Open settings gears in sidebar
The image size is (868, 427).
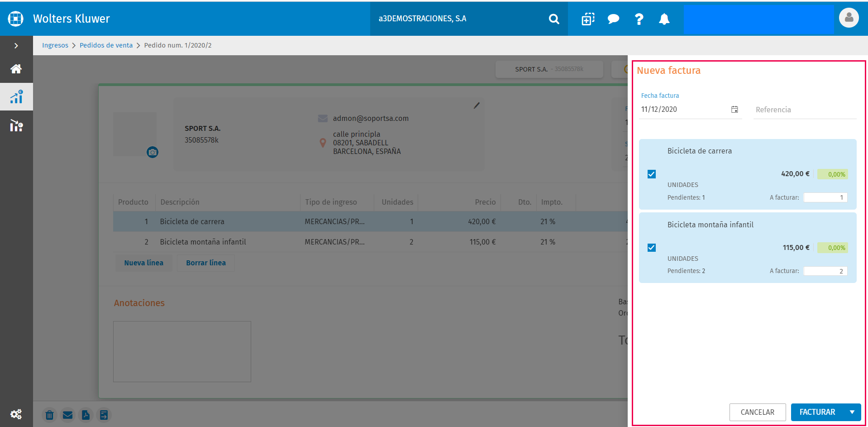pos(16,414)
